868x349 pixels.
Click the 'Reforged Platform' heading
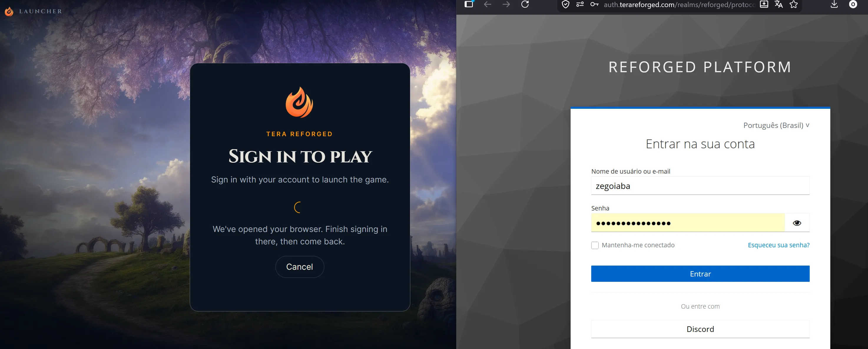click(700, 67)
